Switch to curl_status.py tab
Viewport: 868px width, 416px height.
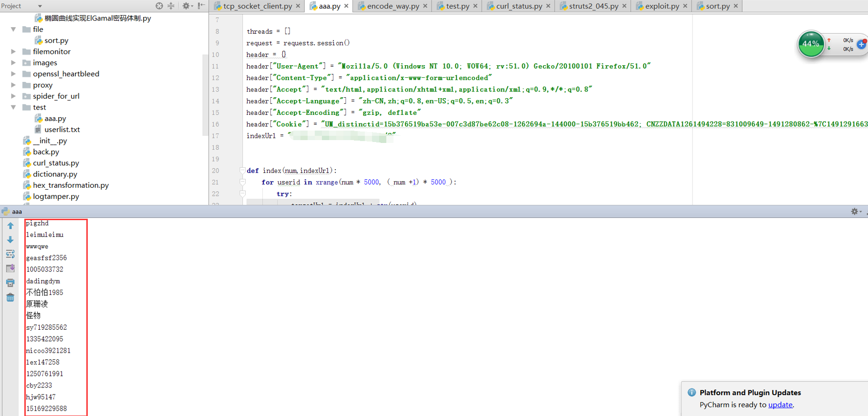519,6
